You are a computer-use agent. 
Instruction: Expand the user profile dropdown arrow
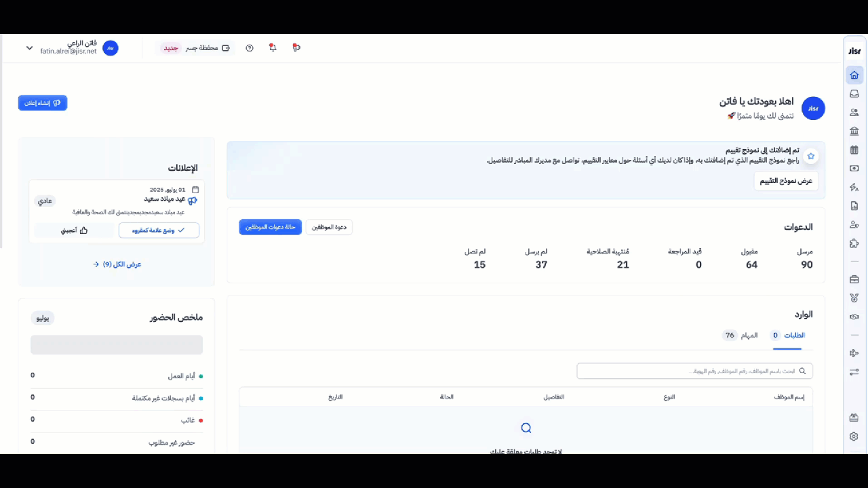coord(29,48)
